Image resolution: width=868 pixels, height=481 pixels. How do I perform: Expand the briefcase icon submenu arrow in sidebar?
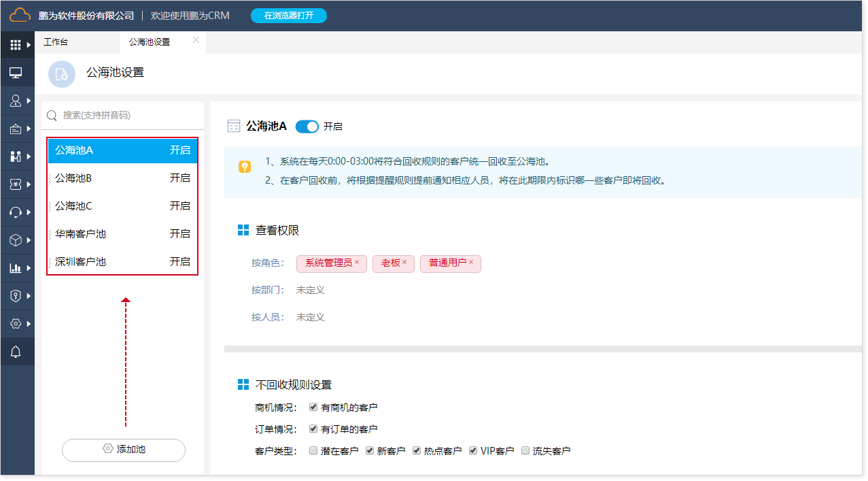tap(29, 129)
